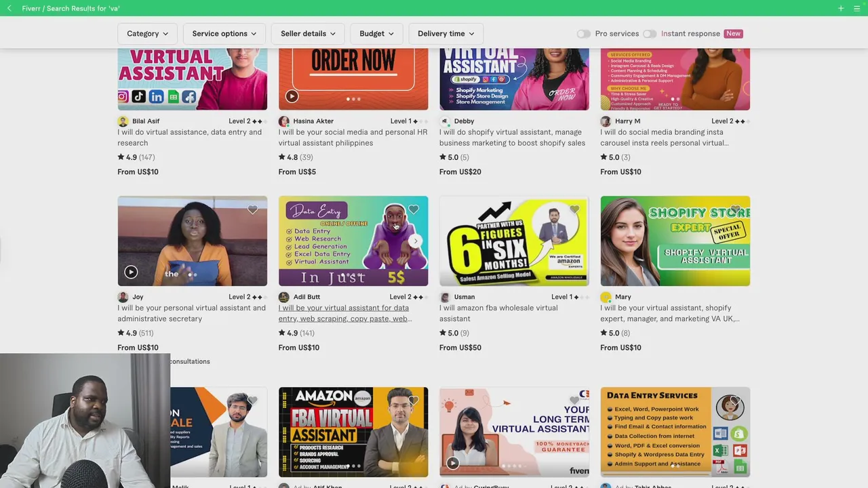Expand the Service options filter
The width and height of the screenshot is (868, 488).
point(224,33)
